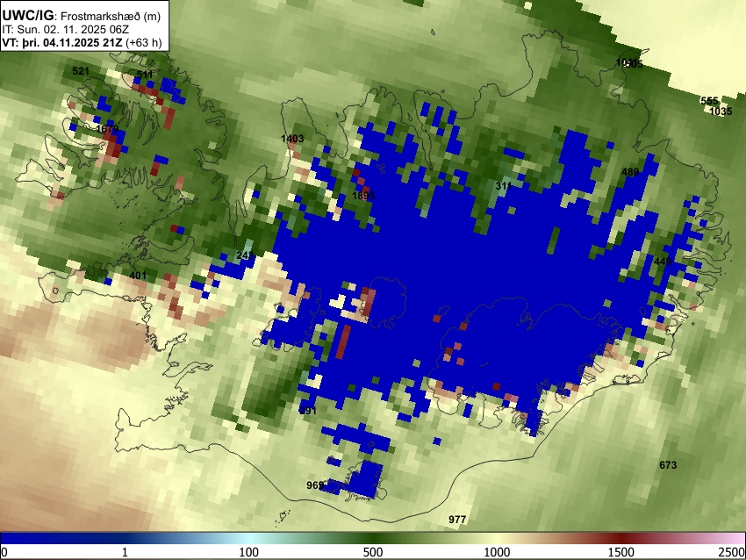Screen dimensions: 746x560
Task: Click the map value label '977'
Action: (457, 520)
